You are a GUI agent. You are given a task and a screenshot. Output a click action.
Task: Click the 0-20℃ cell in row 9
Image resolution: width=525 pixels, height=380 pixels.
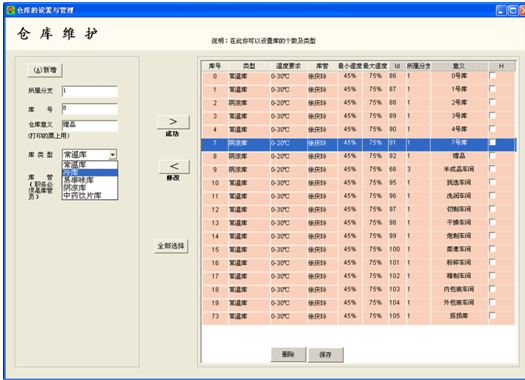[x=288, y=170]
